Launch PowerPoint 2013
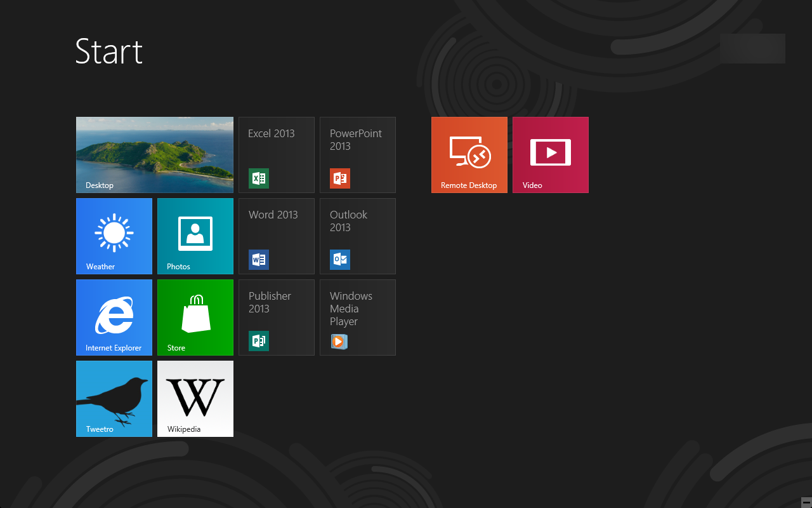 [358, 155]
